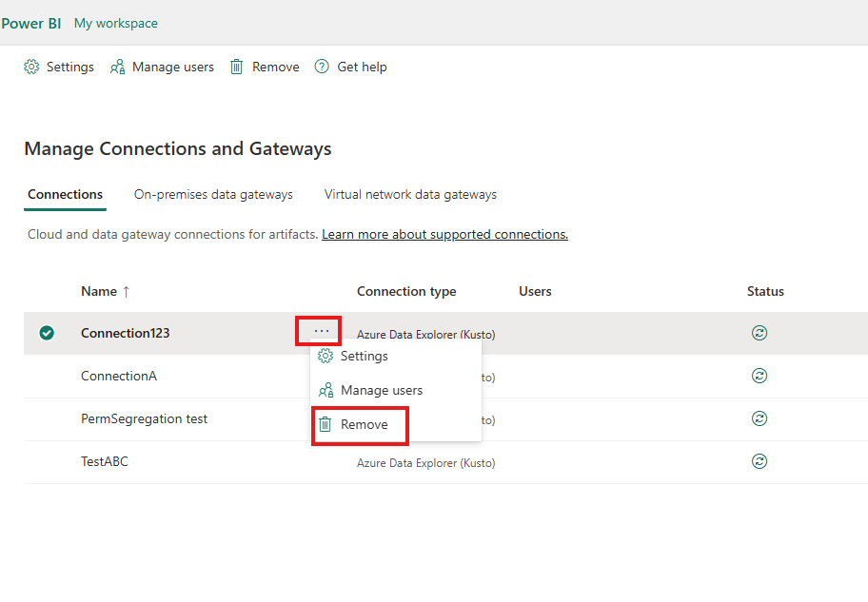Go to My workspace

coord(116,23)
